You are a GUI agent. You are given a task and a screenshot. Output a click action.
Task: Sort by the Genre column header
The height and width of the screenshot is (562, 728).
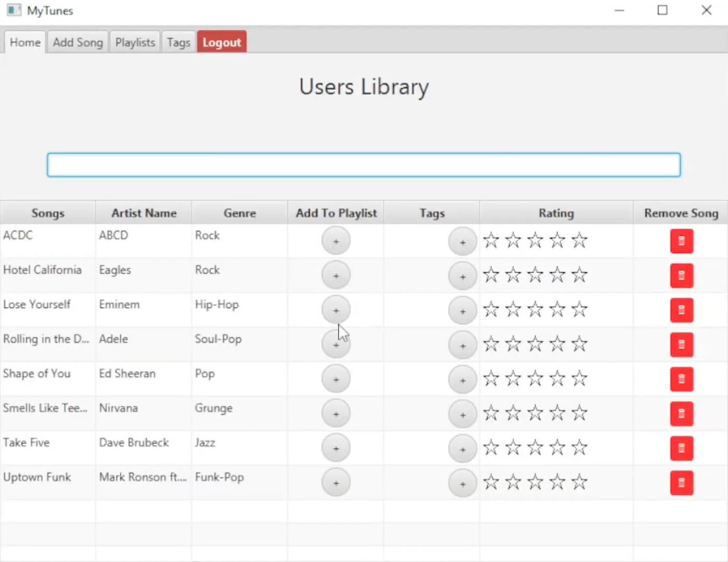(239, 213)
